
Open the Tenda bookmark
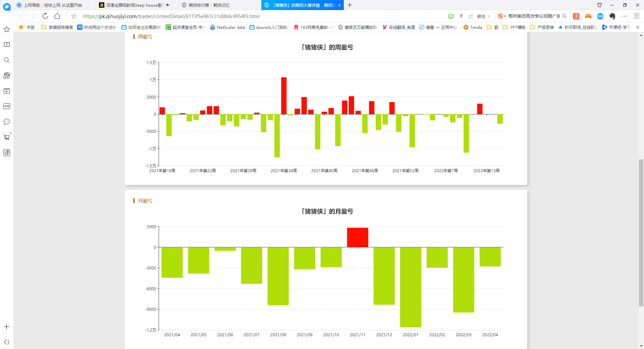(x=473, y=27)
